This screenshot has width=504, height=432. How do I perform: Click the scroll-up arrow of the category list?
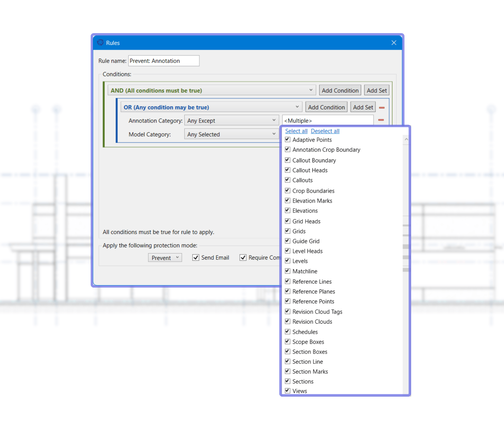point(406,139)
